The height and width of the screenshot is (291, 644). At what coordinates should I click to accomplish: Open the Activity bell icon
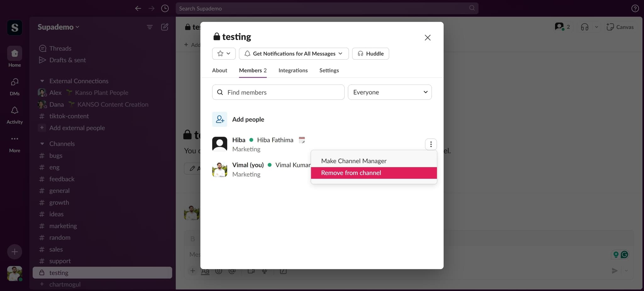[x=14, y=111]
